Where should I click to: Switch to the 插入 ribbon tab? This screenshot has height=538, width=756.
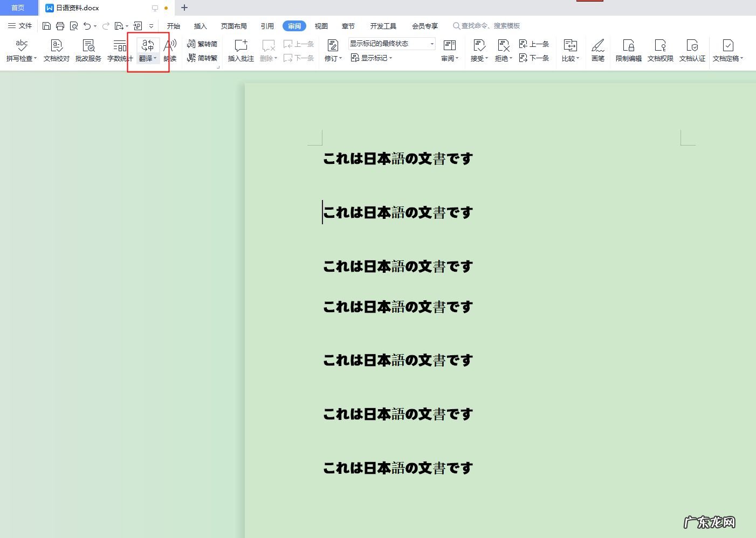(200, 26)
